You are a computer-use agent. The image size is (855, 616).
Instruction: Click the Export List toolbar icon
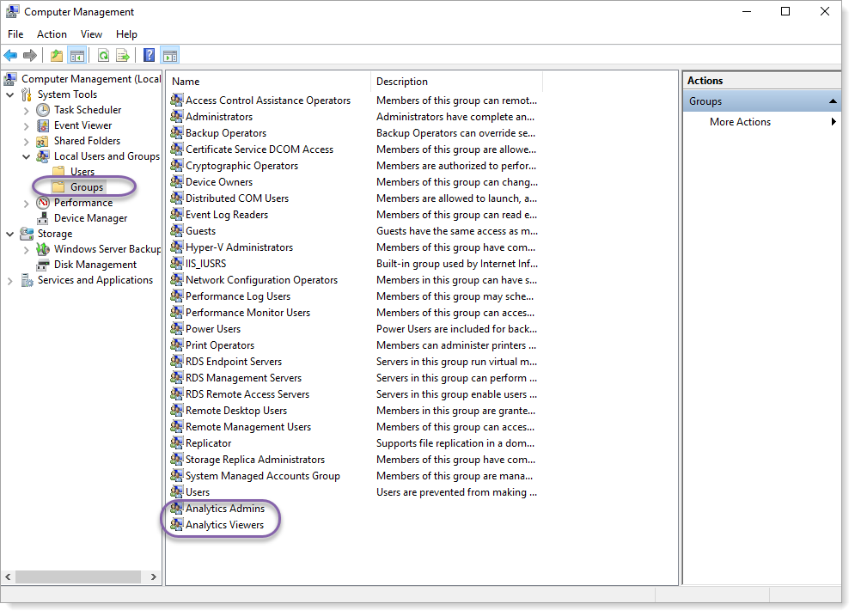122,55
